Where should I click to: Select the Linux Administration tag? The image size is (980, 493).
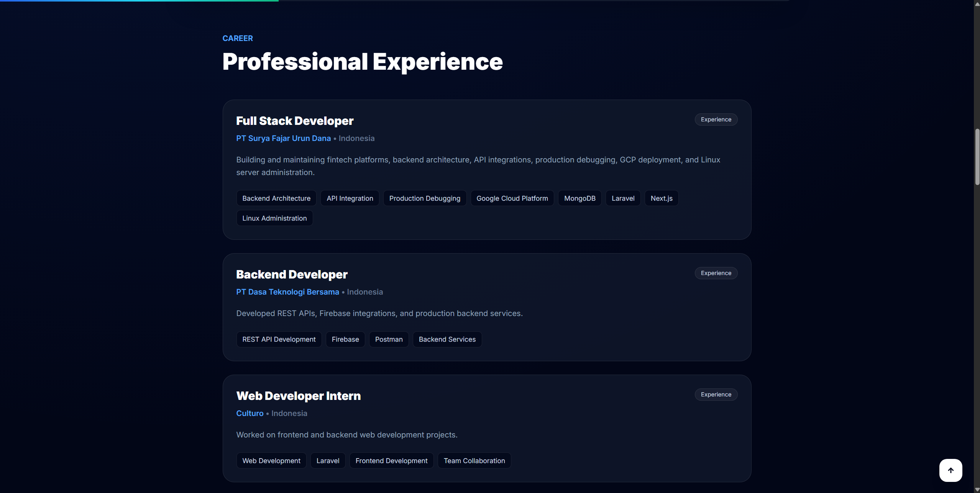pyautogui.click(x=274, y=218)
